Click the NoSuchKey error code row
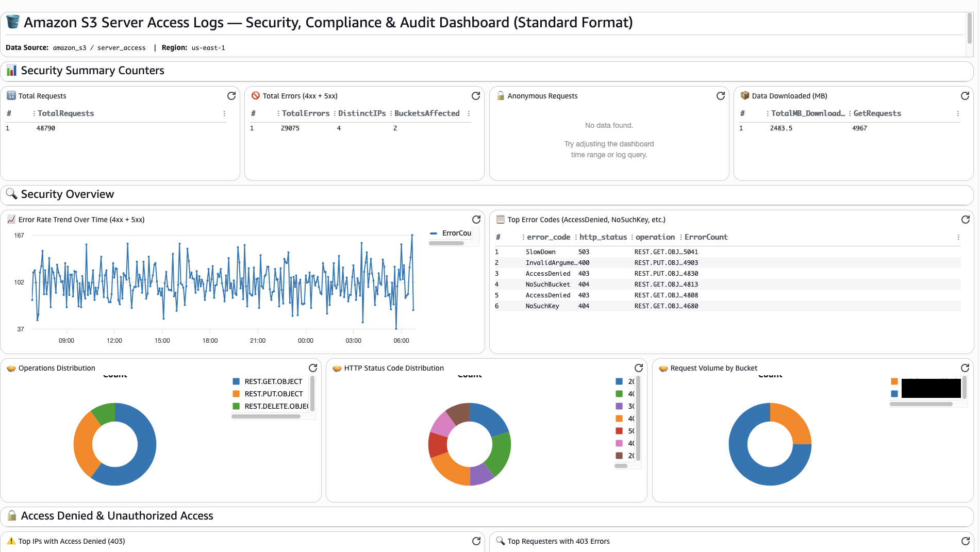Viewport: 980px width, 552px height. point(727,306)
